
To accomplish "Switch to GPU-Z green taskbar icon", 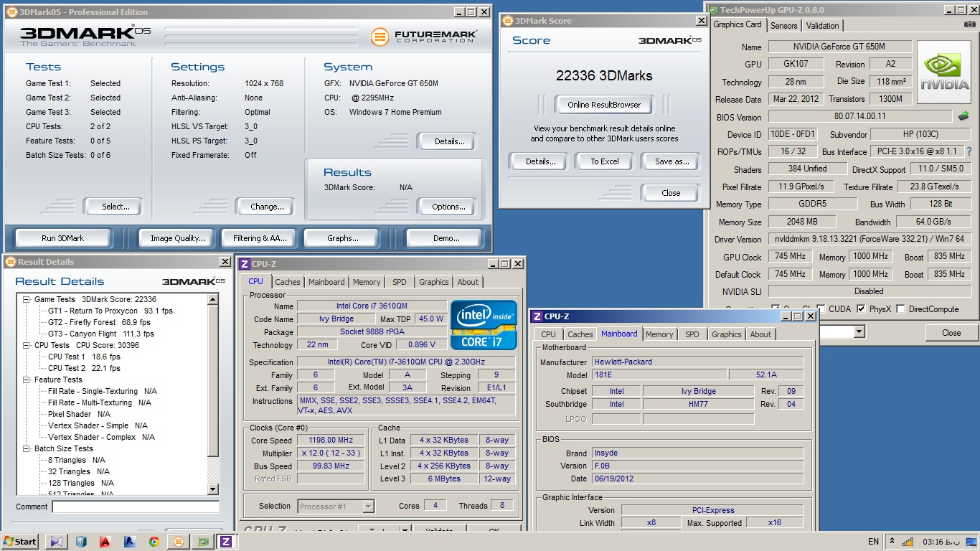I will tap(202, 542).
